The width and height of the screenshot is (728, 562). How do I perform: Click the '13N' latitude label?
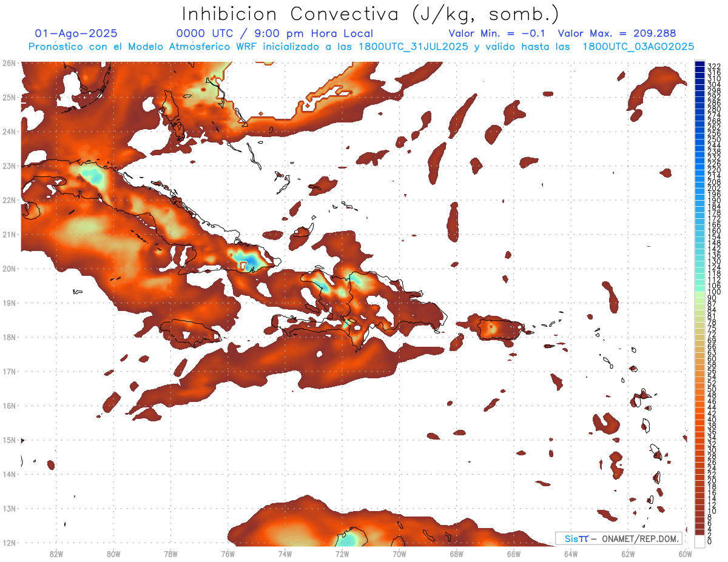pyautogui.click(x=9, y=508)
